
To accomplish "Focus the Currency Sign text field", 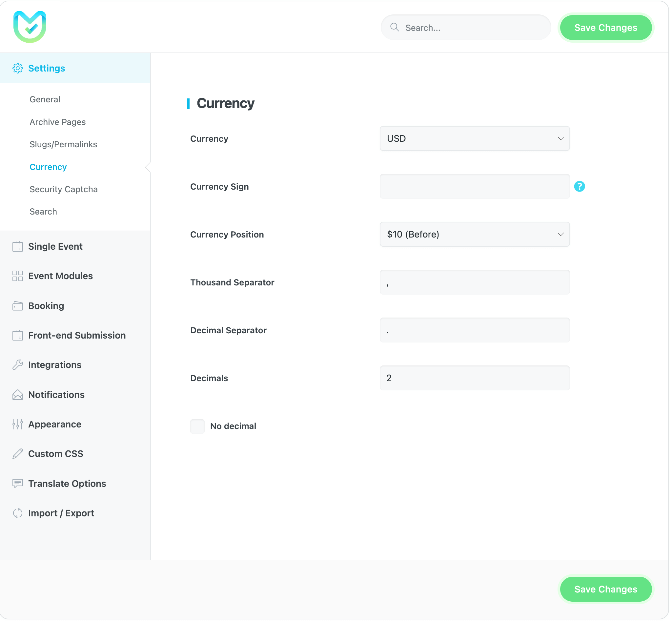I will tap(475, 186).
